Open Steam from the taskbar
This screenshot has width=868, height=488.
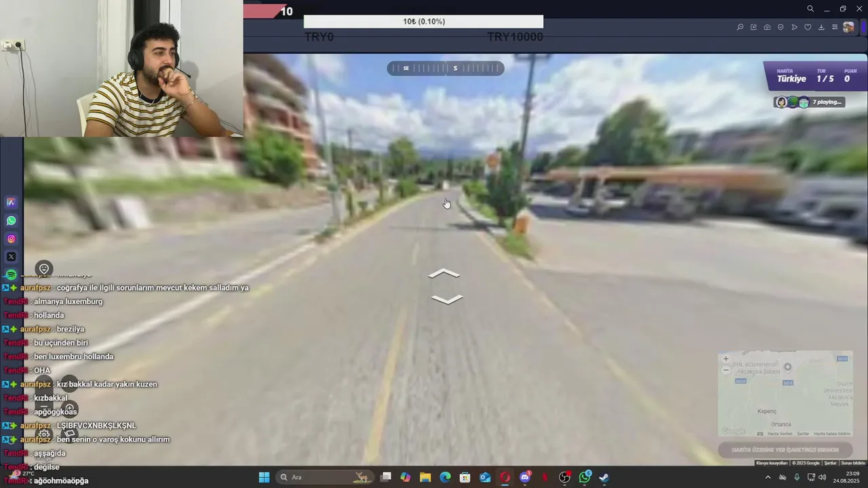click(x=604, y=477)
